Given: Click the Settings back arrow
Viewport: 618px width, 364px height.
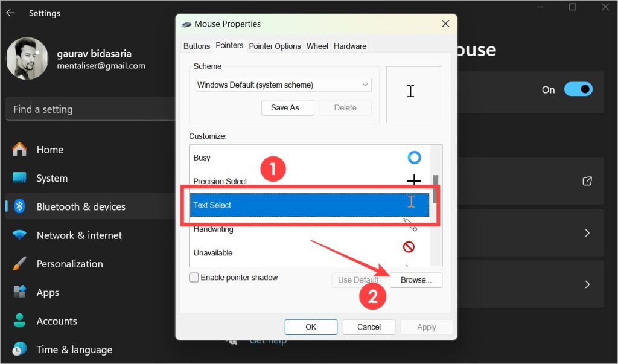Looking at the screenshot, I should [11, 13].
